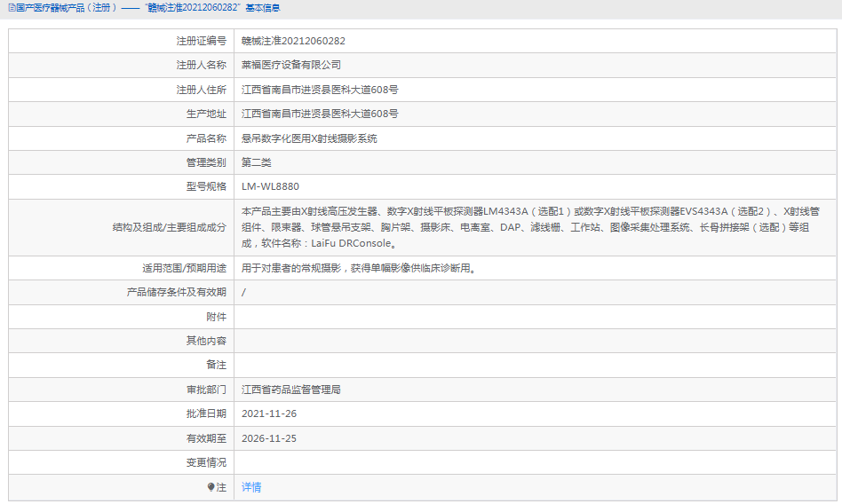Screen dimensions: 842x504
Task: Click the 管理类别 label
Action: 206,162
